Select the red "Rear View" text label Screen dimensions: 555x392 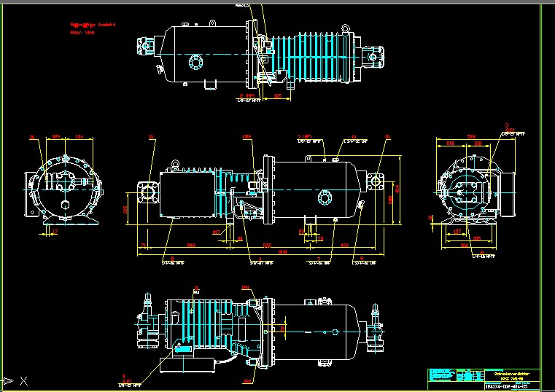coord(82,32)
